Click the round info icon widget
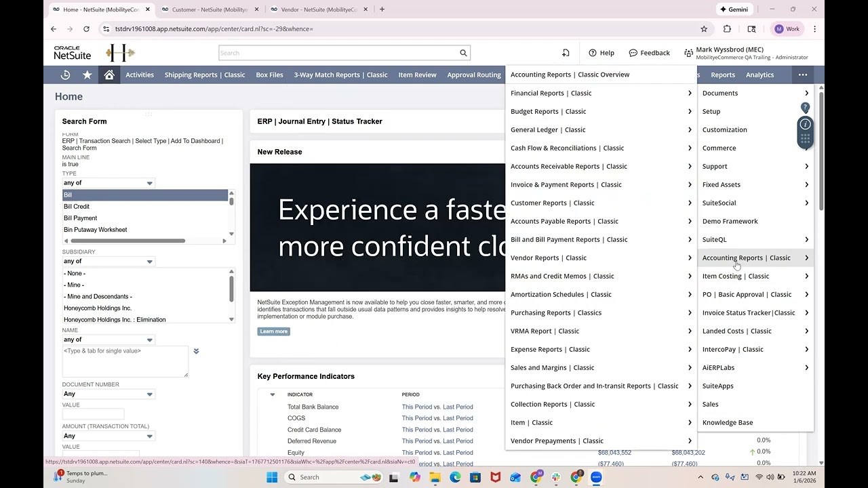This screenshot has width=868, height=488. coord(805,124)
